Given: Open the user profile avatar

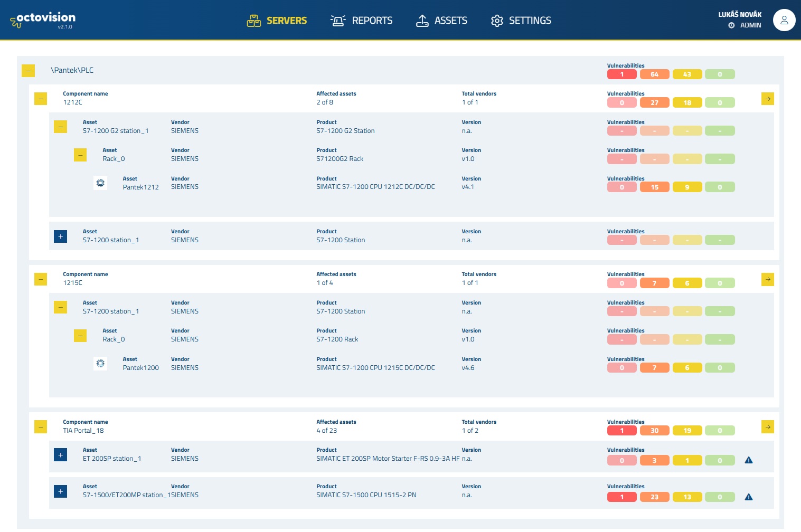Looking at the screenshot, I should pos(784,20).
